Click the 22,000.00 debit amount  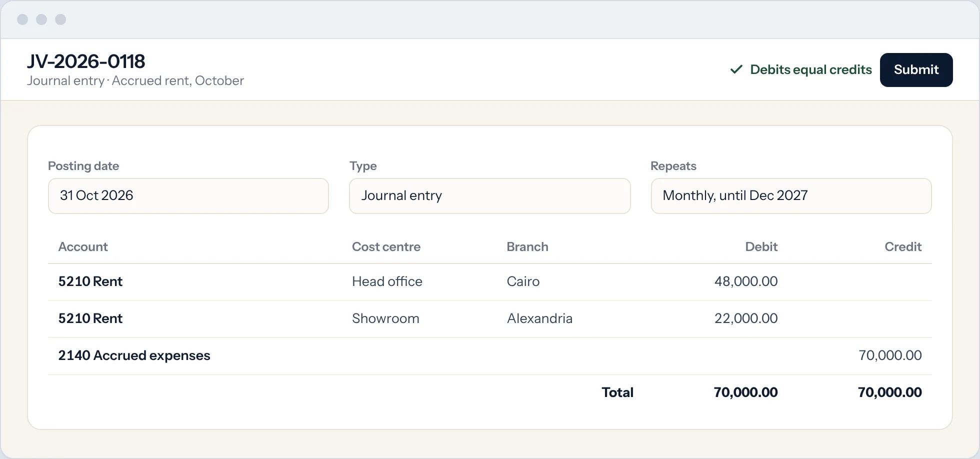tap(746, 318)
